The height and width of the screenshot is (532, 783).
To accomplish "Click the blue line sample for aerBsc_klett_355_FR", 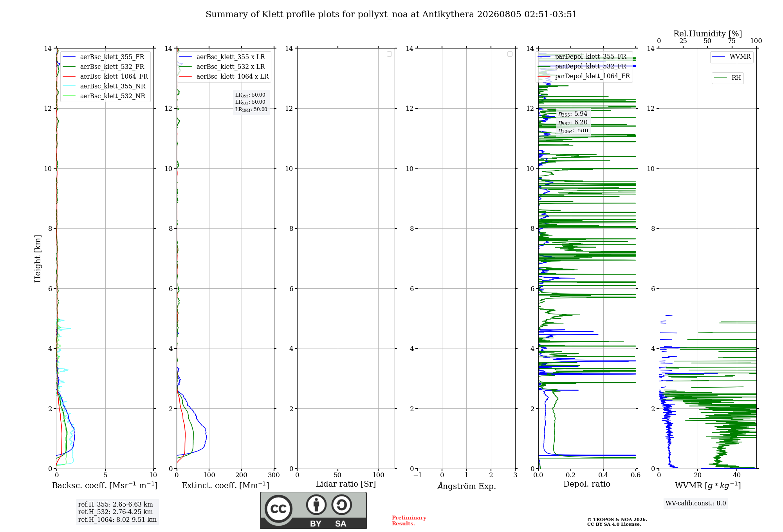I will pos(69,57).
